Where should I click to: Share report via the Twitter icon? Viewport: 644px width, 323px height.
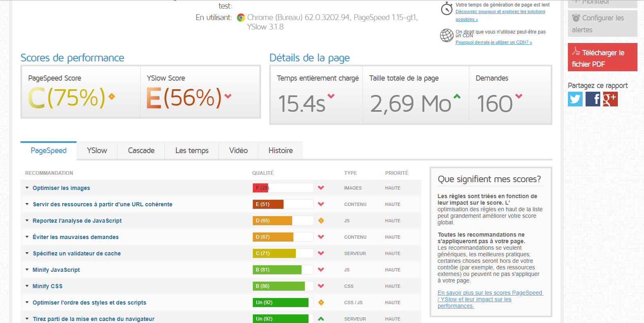tap(575, 99)
